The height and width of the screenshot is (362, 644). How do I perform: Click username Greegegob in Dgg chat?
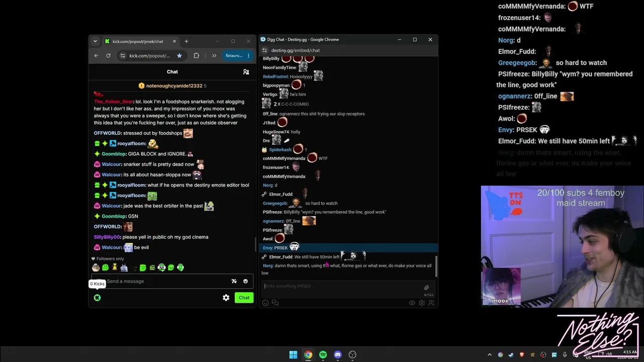click(x=275, y=203)
